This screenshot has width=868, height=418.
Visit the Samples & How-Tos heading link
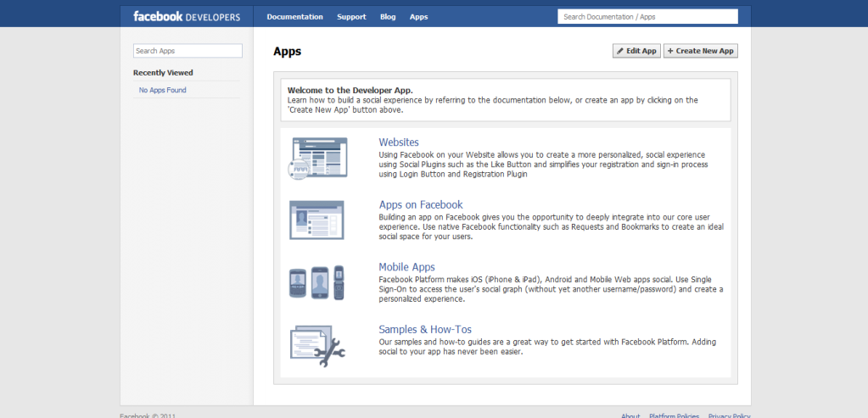tap(425, 329)
